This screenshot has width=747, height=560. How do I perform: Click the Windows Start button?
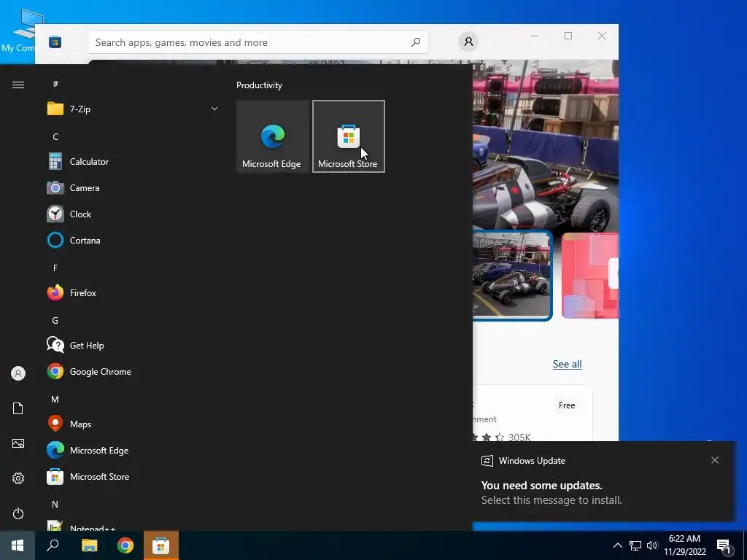[18, 545]
